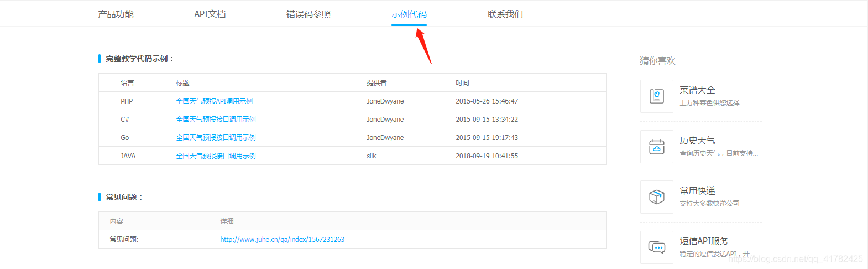Click the timestamp 2015-05-26 15:46:47

pyautogui.click(x=487, y=101)
